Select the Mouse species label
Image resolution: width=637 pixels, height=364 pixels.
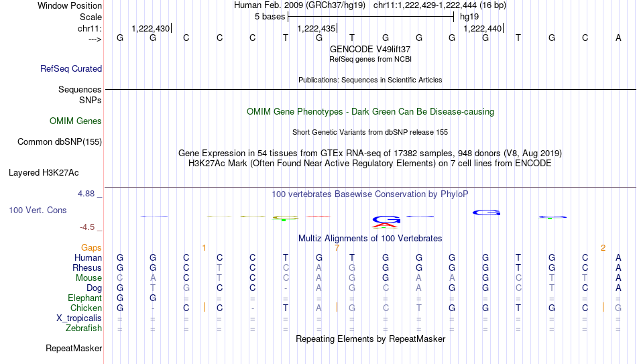tap(89, 278)
